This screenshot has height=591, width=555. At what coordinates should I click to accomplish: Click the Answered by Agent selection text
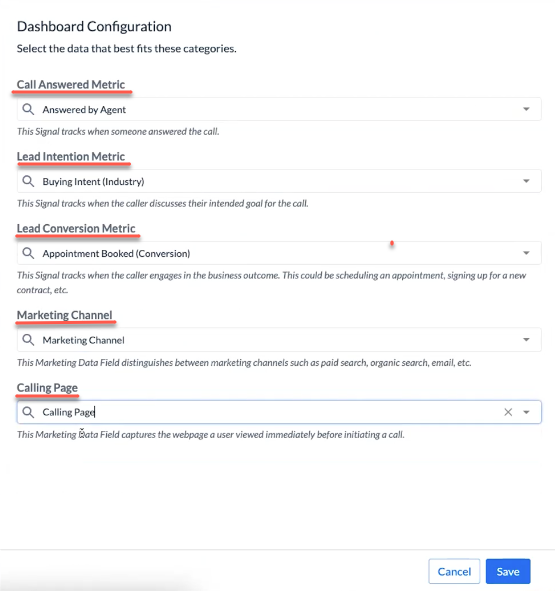point(84,110)
